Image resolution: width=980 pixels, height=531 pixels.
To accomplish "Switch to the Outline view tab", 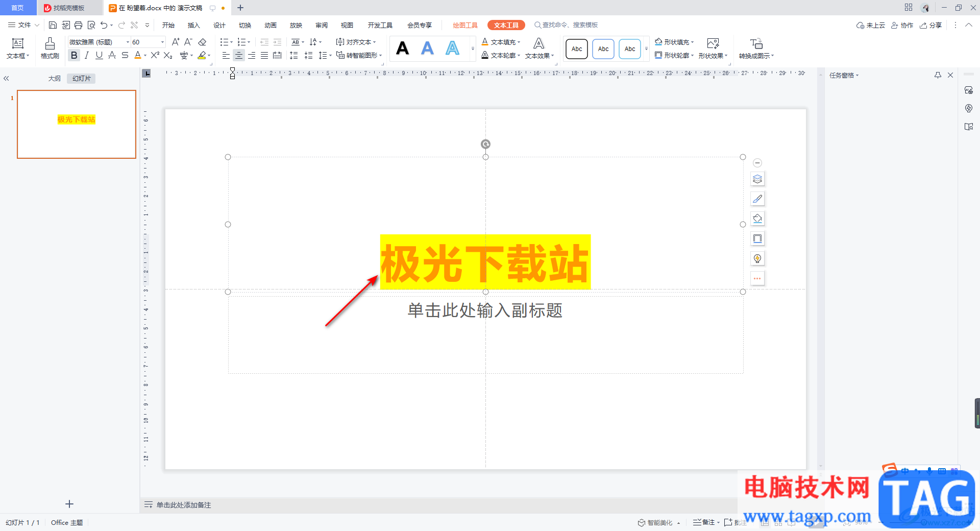I will pyautogui.click(x=55, y=79).
